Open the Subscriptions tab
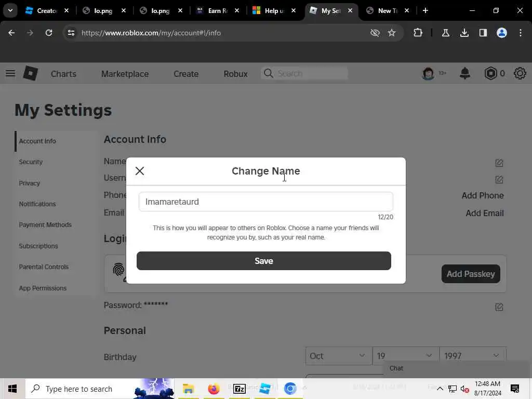The image size is (532, 399). (38, 246)
